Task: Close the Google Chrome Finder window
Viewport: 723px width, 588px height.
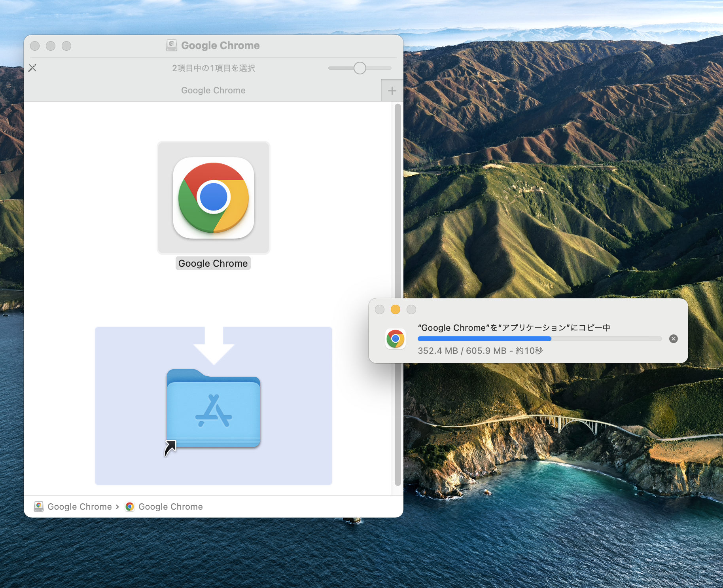Action: [x=35, y=46]
